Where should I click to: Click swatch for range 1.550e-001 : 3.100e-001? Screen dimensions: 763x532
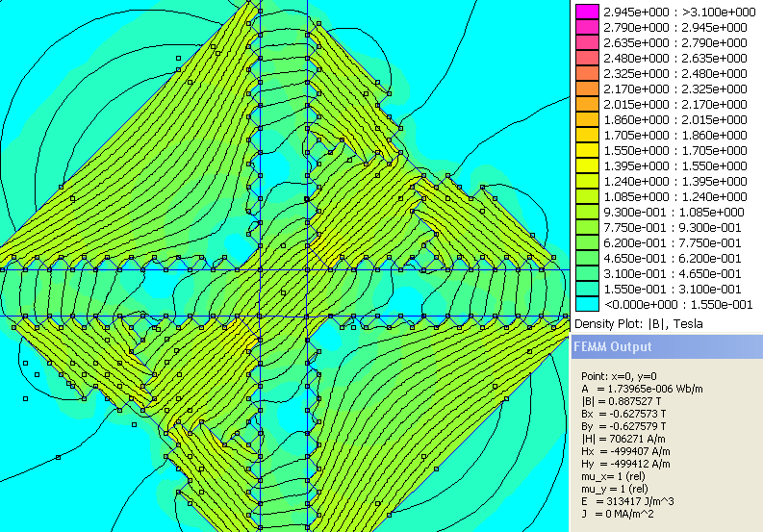pyautogui.click(x=587, y=290)
